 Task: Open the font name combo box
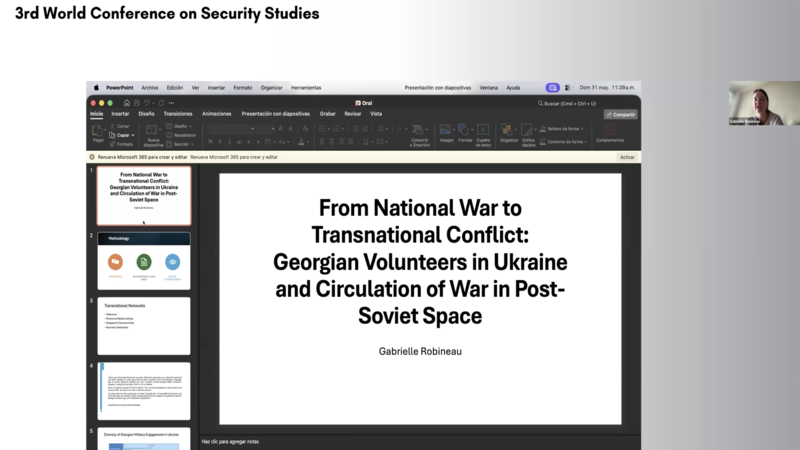(231, 129)
